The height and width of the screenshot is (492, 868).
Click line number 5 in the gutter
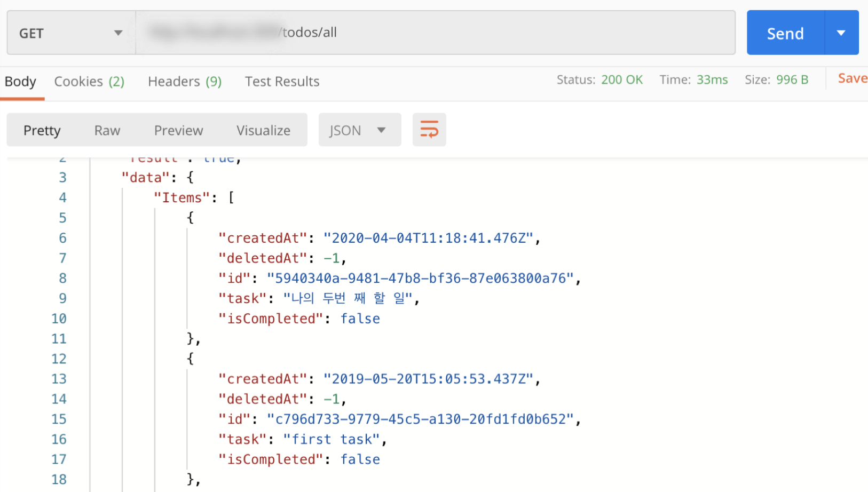pos(62,218)
